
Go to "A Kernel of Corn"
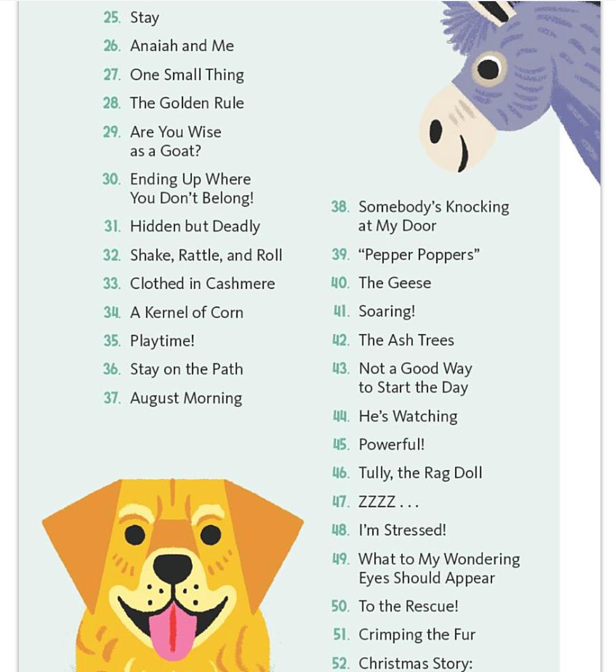click(186, 313)
